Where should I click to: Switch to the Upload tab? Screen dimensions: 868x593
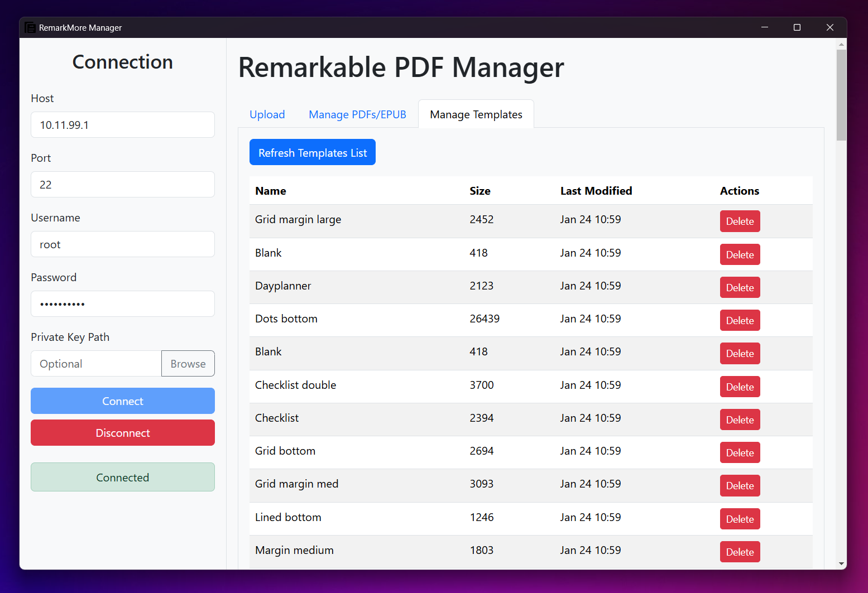(267, 114)
